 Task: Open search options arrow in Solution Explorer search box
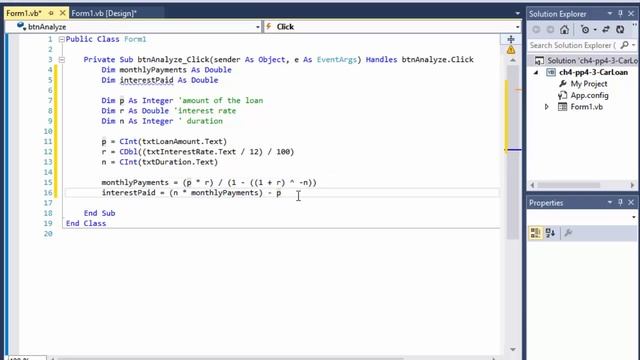coord(633,45)
